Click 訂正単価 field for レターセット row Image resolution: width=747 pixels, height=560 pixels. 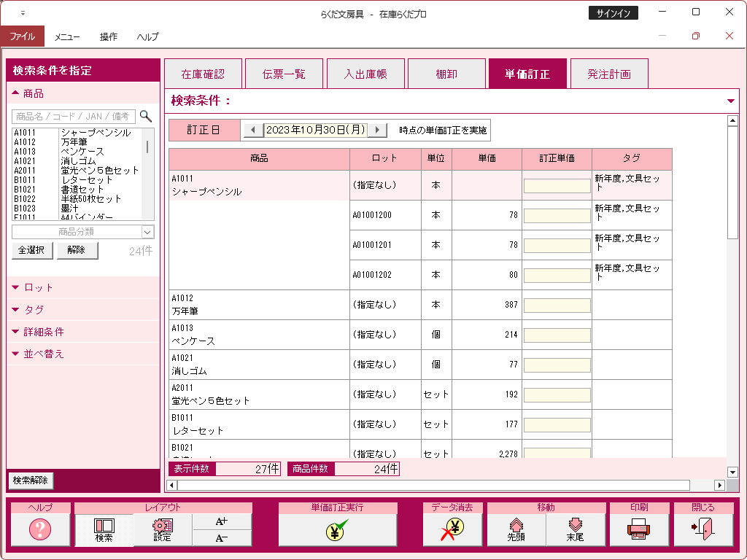point(557,425)
